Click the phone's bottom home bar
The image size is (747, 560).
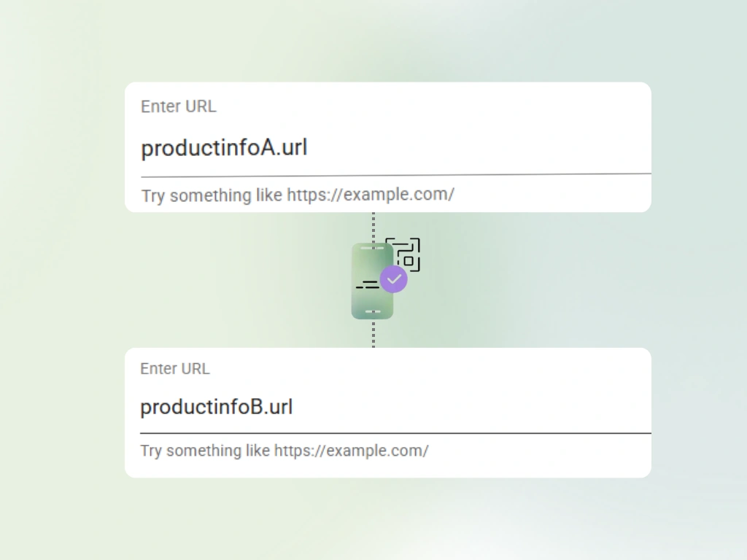click(x=373, y=311)
